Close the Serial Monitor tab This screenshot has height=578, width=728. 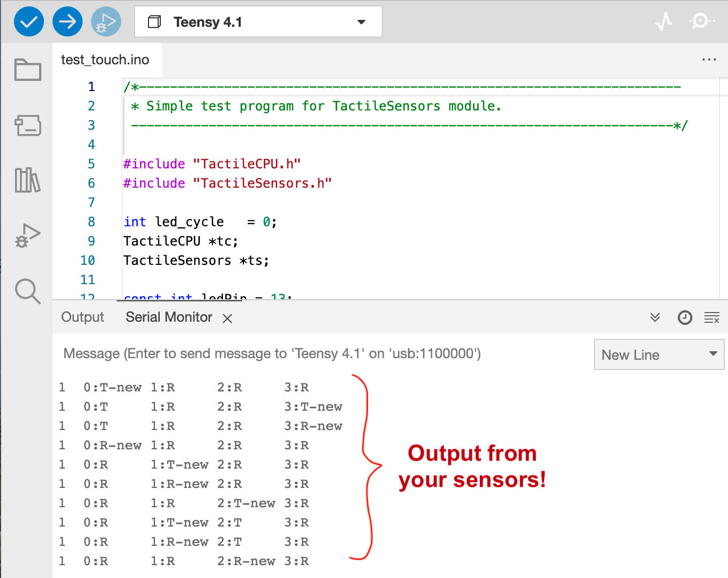click(x=227, y=318)
